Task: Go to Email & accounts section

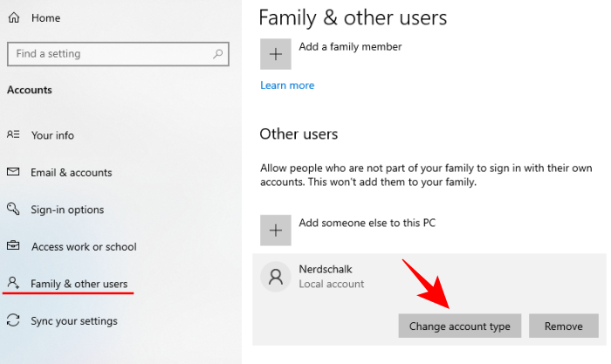Action: [72, 173]
